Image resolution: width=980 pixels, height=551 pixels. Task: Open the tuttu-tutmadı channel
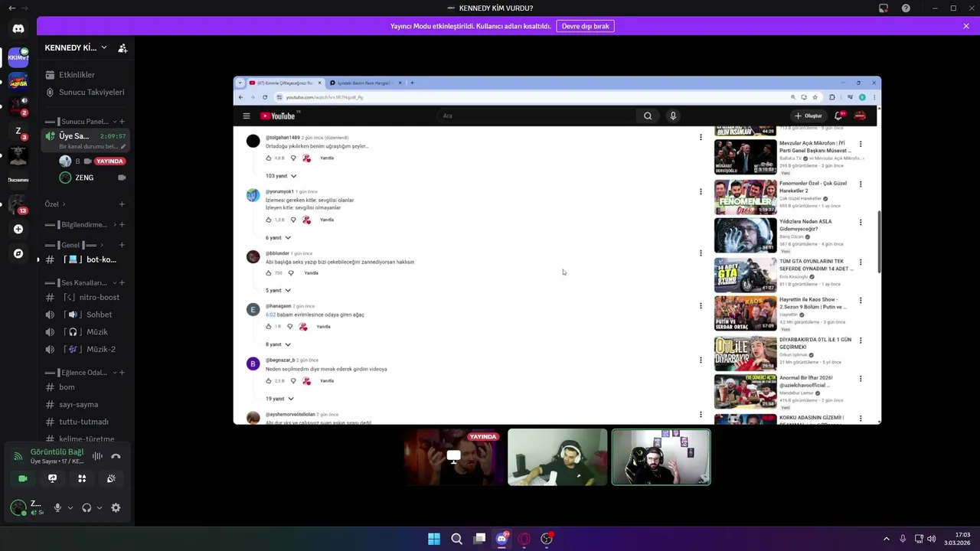point(85,422)
